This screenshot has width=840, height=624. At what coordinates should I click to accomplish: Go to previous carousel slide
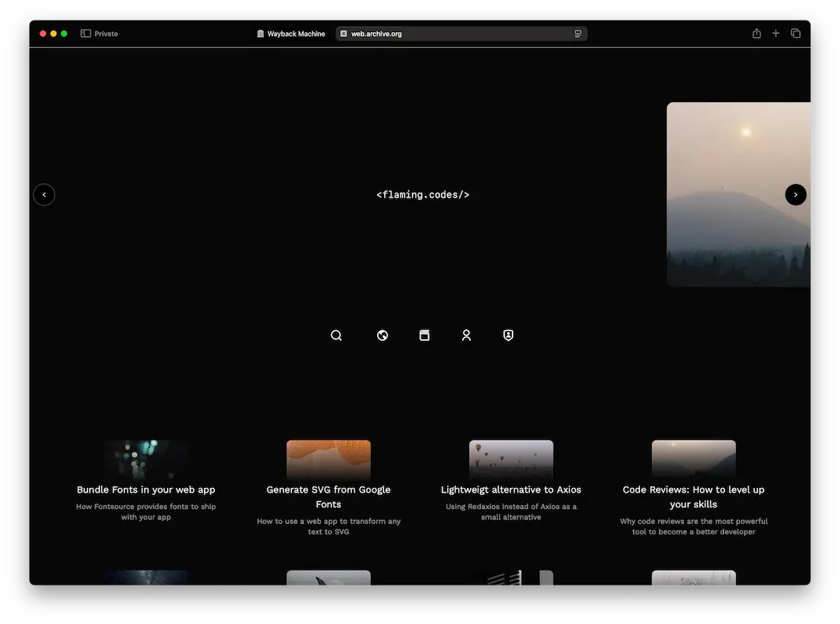(x=44, y=194)
